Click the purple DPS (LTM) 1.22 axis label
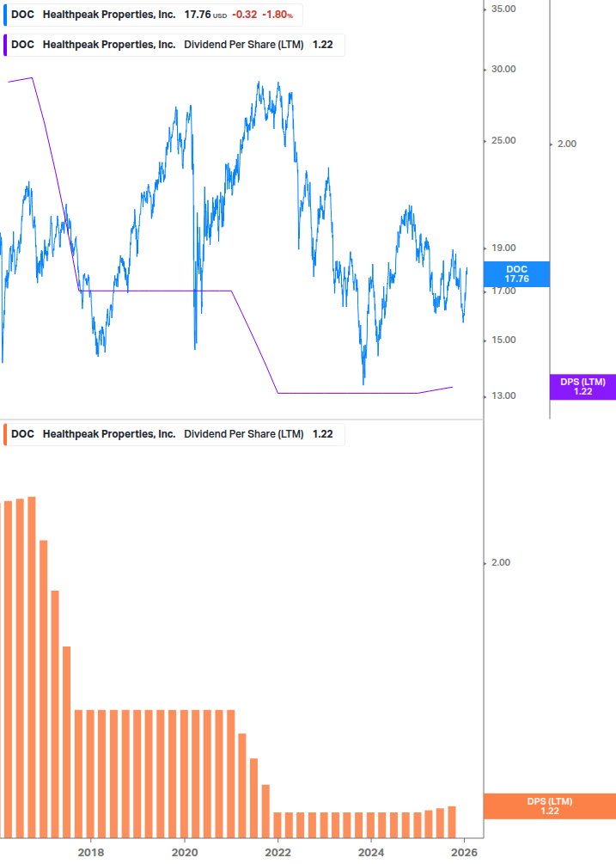 (x=582, y=387)
